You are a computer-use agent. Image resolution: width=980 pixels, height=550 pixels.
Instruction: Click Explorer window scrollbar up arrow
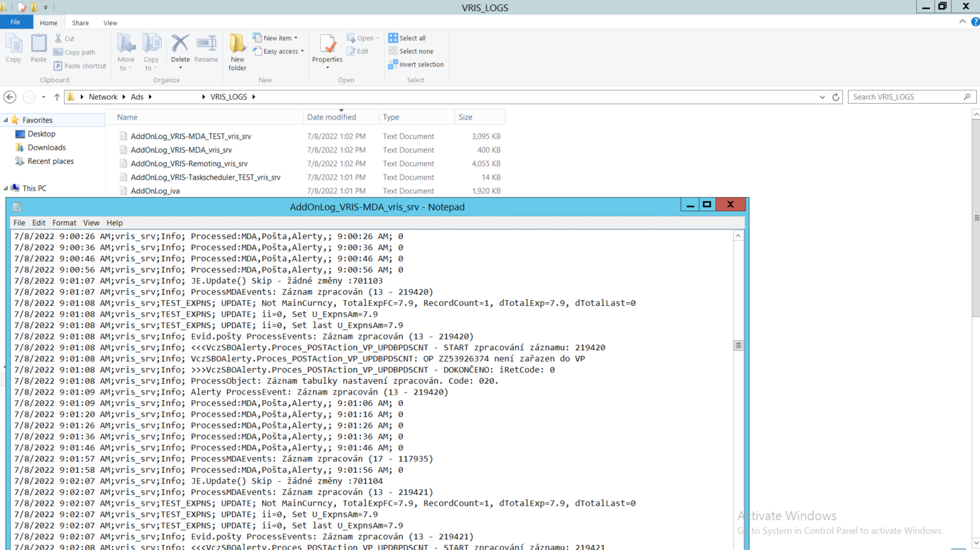point(976,114)
